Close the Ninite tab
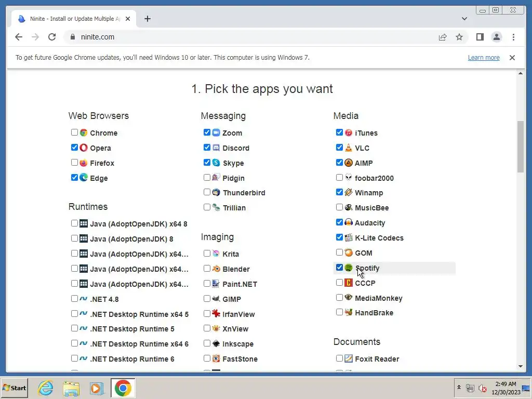This screenshot has height=399, width=532. pos(128,19)
